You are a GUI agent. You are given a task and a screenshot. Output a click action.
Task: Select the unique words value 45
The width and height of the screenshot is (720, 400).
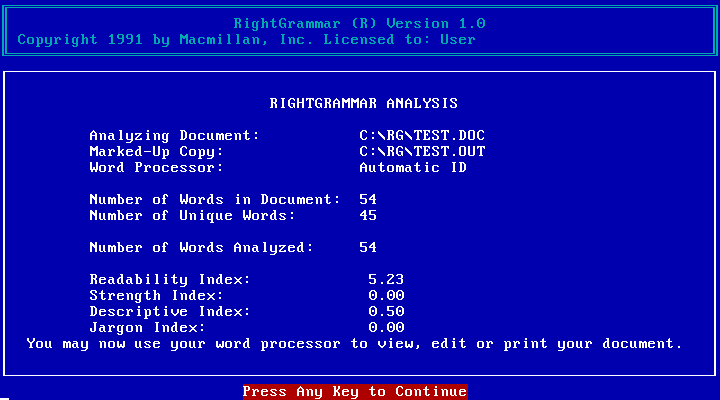pos(368,216)
